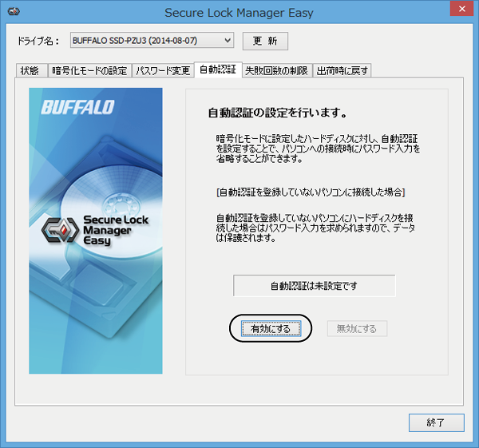
Task: Click the 有効にする button
Action: click(x=271, y=329)
